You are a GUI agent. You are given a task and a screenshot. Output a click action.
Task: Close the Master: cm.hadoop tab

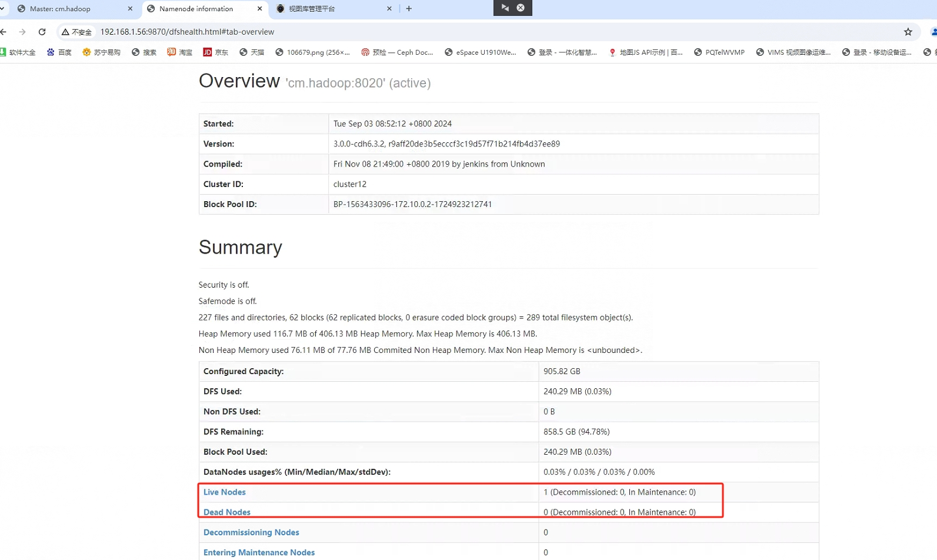tap(130, 9)
